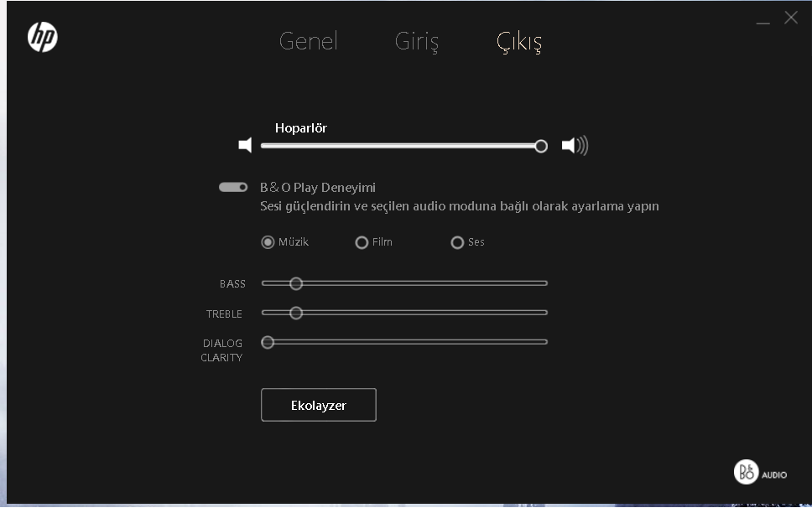Image resolution: width=812 pixels, height=508 pixels.
Task: Click the Hoparlör label
Action: coord(301,127)
